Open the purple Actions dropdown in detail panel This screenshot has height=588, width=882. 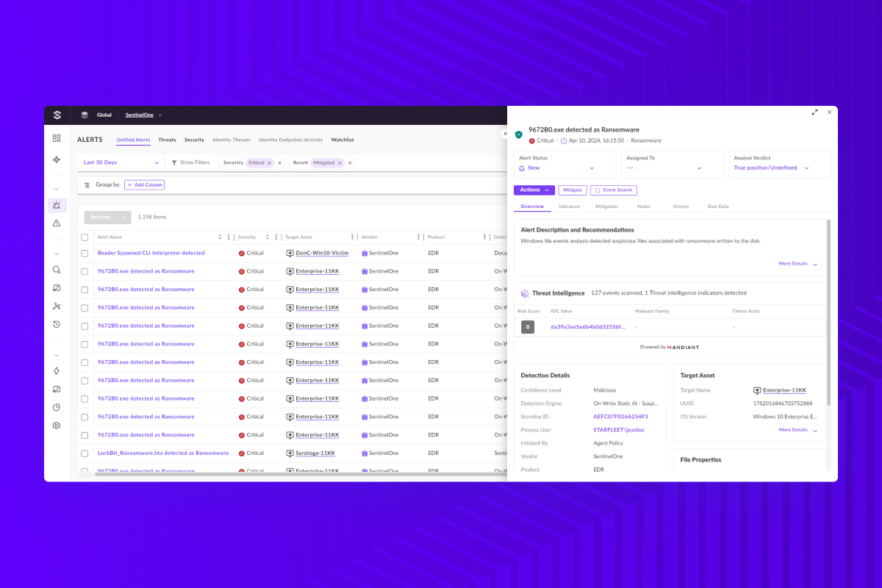(x=534, y=190)
